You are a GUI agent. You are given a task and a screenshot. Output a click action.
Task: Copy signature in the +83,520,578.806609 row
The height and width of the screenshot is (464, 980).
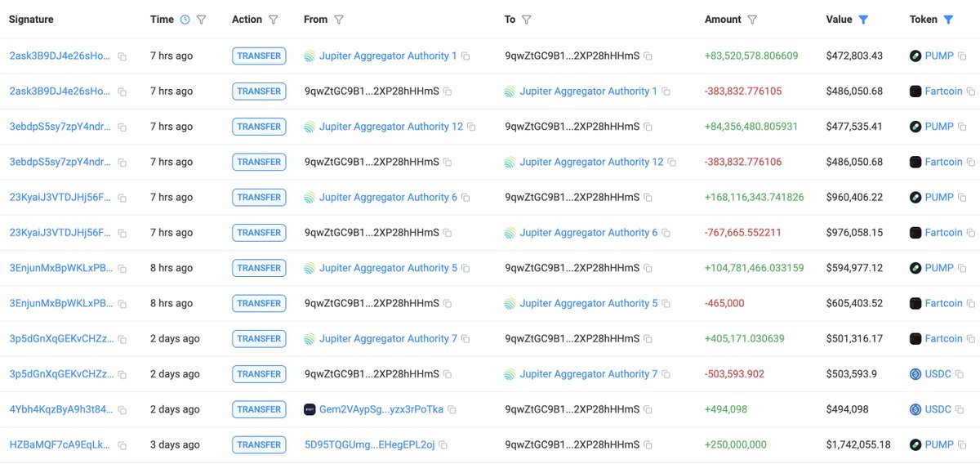(122, 56)
